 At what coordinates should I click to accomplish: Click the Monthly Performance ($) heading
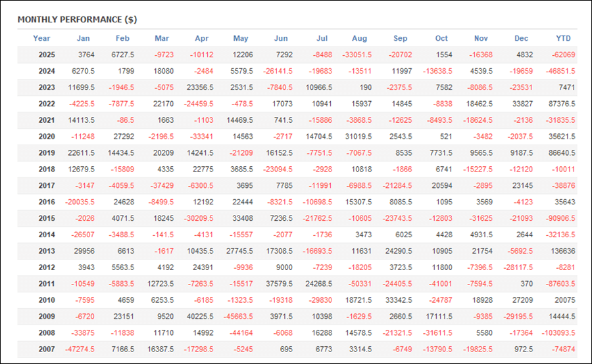(x=77, y=19)
